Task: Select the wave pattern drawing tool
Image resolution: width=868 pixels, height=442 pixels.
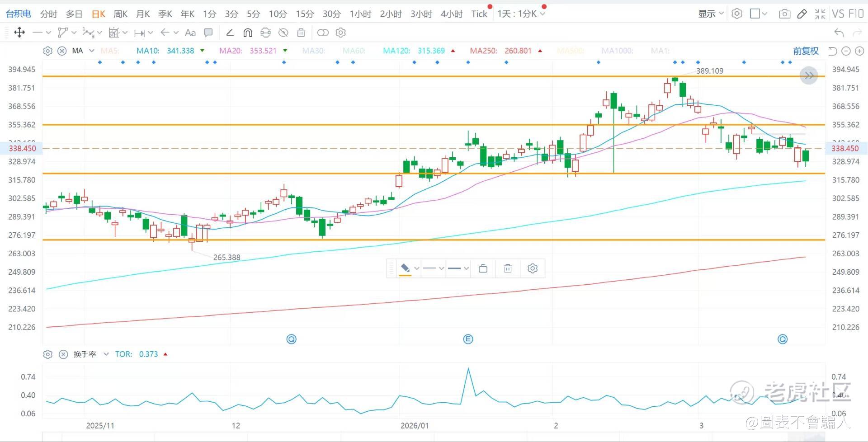Action: pos(88,33)
